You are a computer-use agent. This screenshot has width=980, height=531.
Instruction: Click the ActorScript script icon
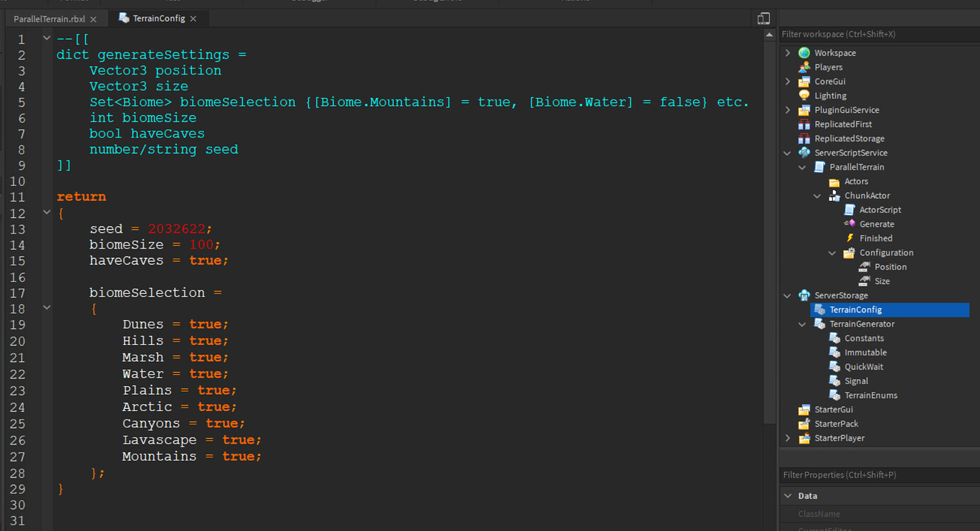coord(849,210)
